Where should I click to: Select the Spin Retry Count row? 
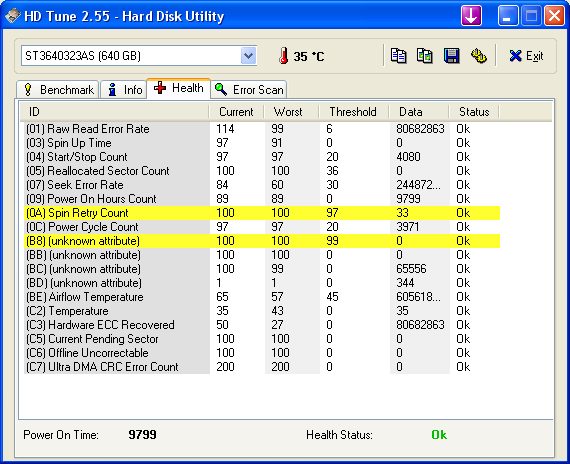click(x=262, y=213)
